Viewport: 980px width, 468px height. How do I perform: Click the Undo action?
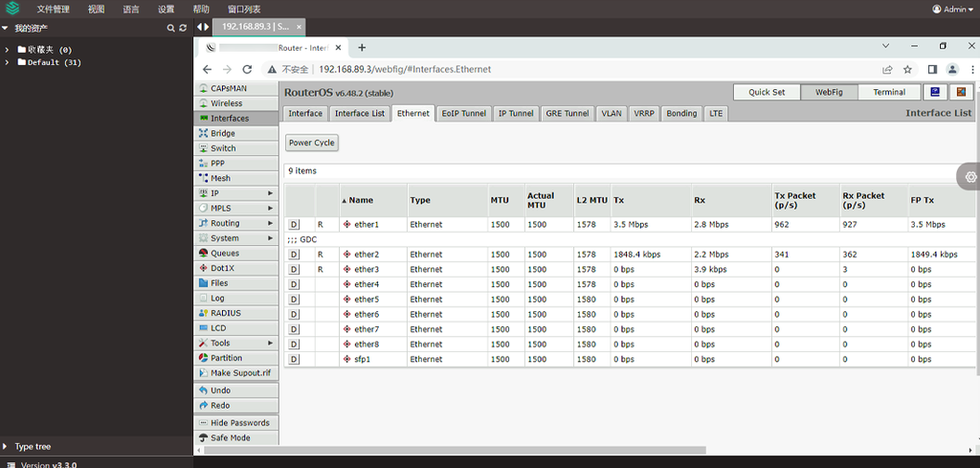click(235, 390)
